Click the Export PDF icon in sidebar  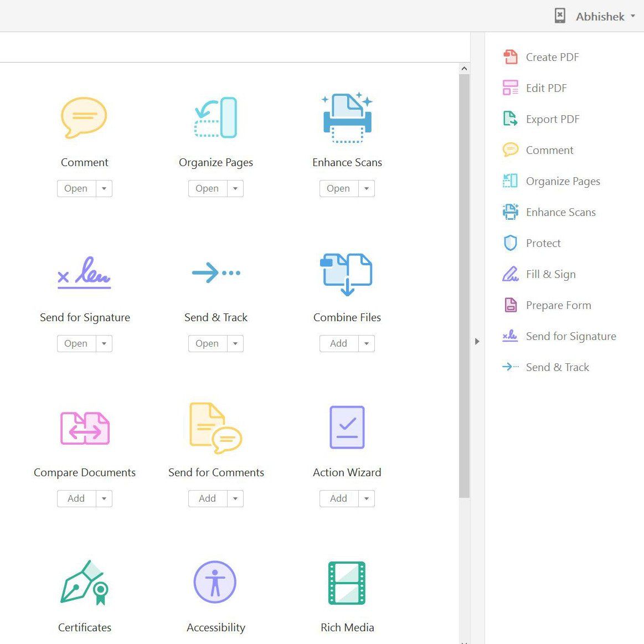[510, 119]
